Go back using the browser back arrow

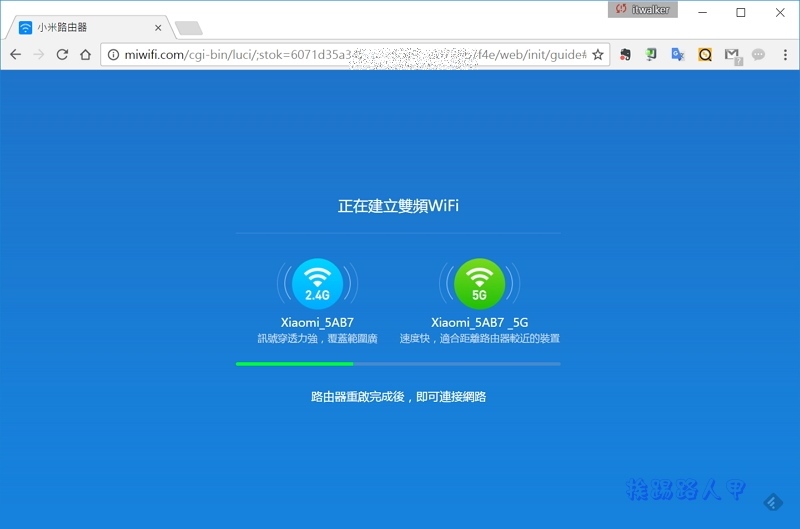click(x=16, y=55)
